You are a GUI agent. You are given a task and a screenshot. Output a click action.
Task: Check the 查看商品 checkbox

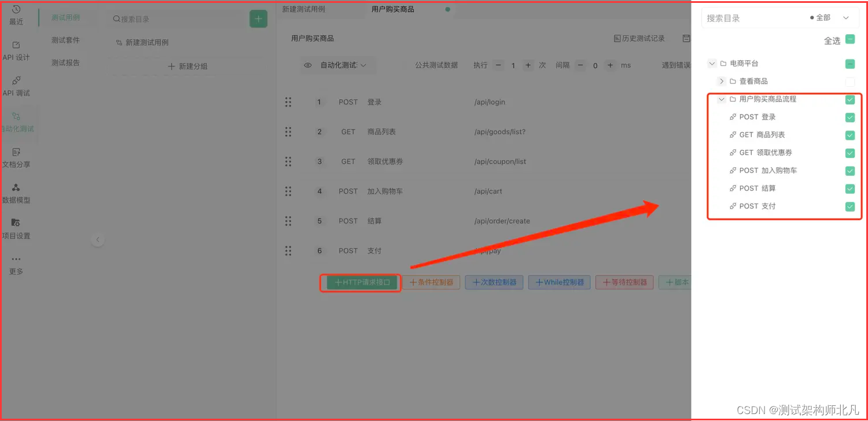tap(850, 82)
